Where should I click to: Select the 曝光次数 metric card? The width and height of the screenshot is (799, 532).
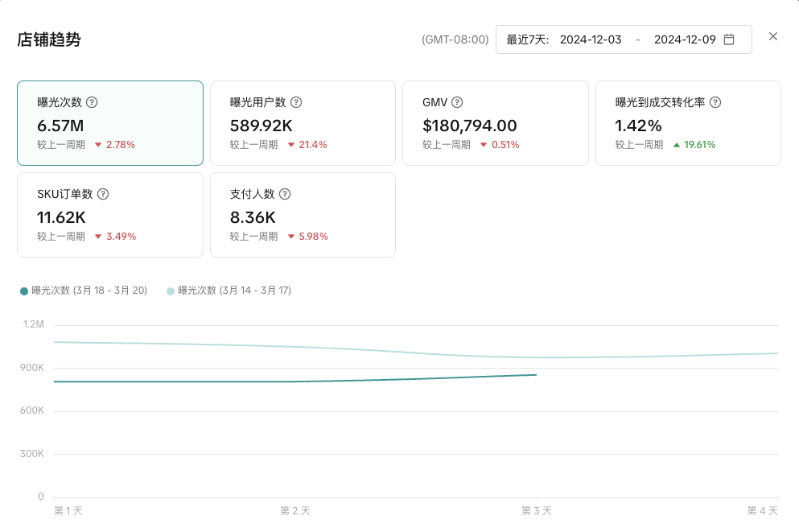109,123
